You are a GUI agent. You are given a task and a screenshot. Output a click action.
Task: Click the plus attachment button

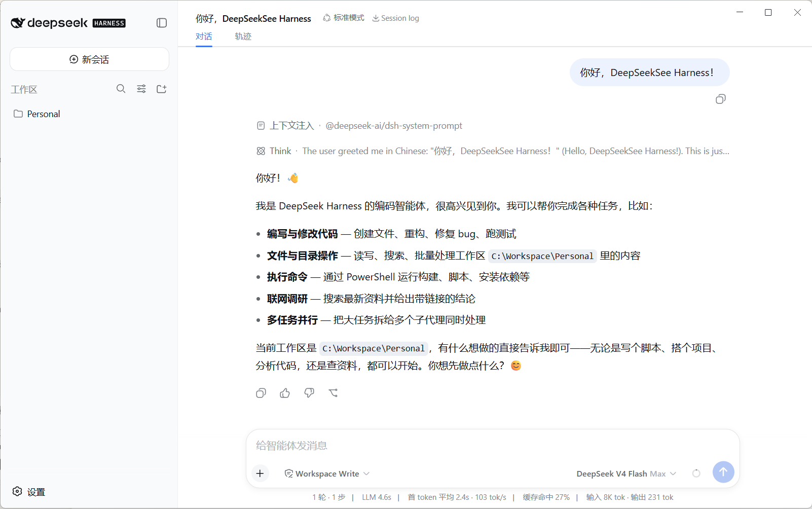coord(260,474)
